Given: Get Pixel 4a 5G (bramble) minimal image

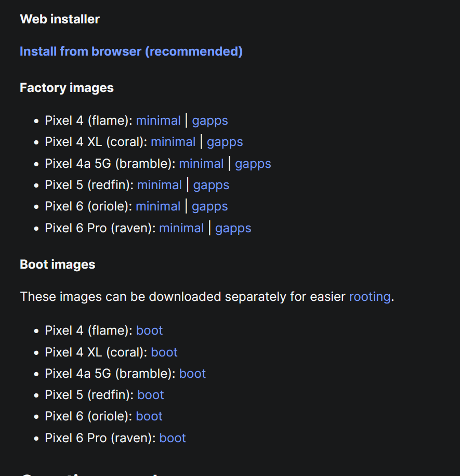Looking at the screenshot, I should coord(201,164).
